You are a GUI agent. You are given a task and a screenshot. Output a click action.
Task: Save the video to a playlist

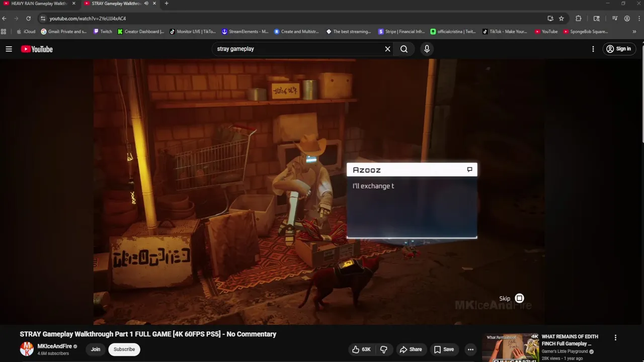[x=444, y=349]
